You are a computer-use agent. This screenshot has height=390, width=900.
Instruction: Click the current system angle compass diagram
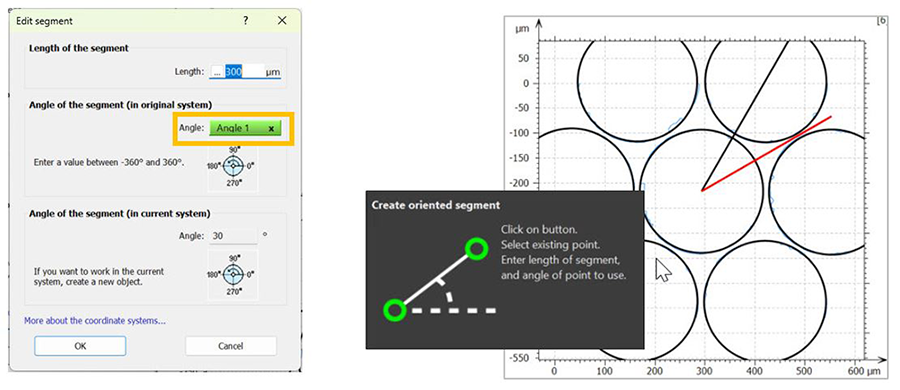click(232, 273)
